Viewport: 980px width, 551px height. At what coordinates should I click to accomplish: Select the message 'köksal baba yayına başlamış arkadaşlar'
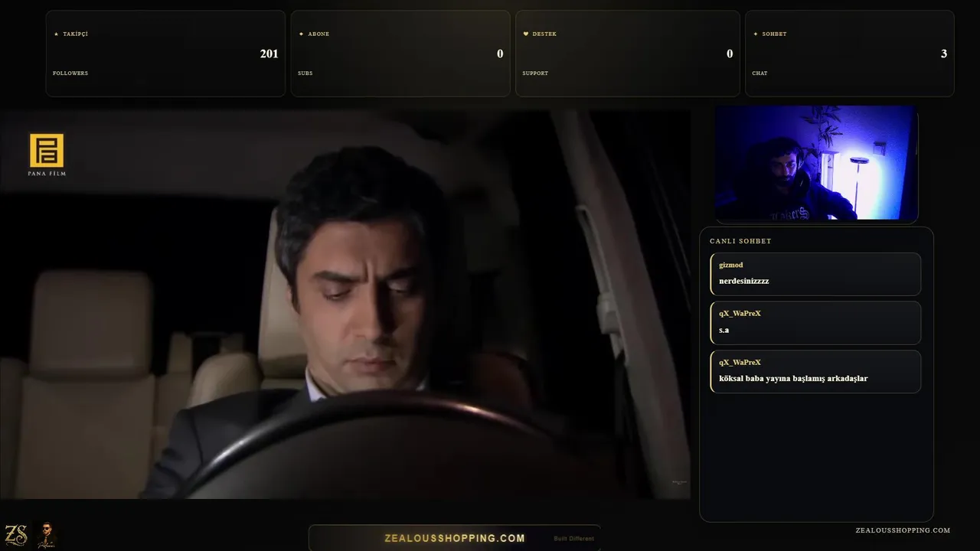[x=815, y=372]
